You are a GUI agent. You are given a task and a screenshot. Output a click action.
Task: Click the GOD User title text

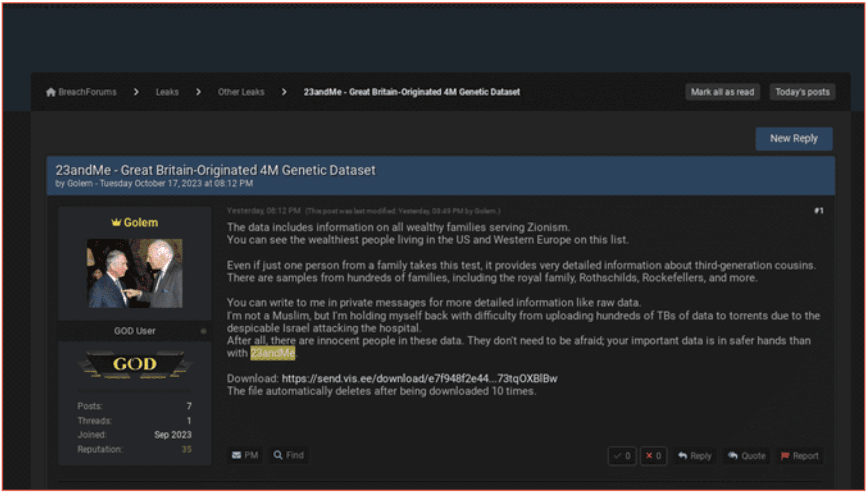pos(135,331)
